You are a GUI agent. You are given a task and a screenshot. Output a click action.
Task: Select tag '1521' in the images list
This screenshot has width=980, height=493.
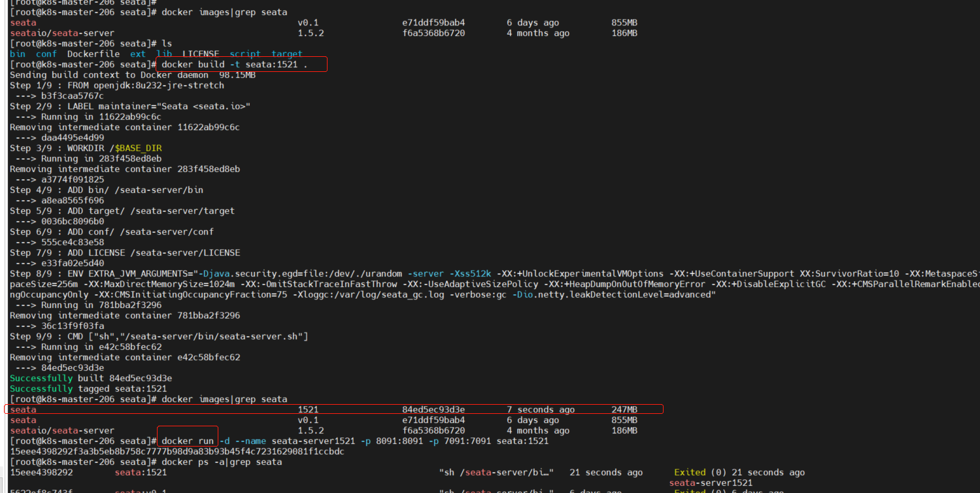(x=308, y=410)
